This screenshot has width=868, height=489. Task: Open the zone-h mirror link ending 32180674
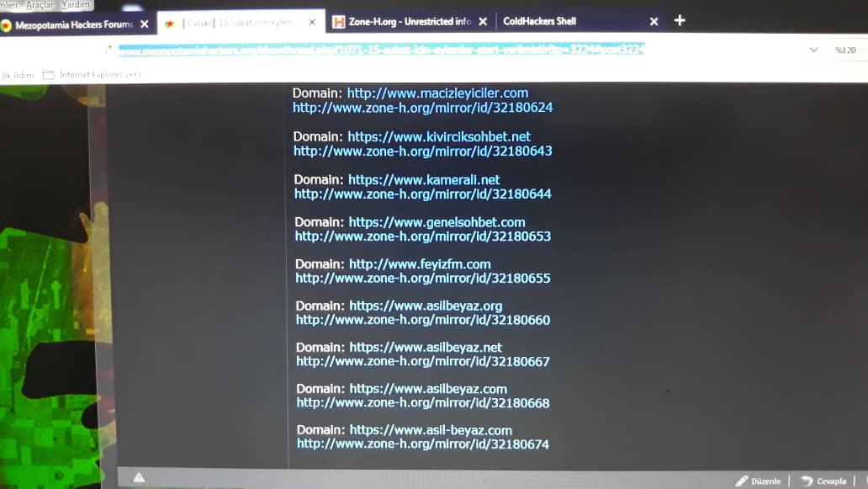coord(423,444)
